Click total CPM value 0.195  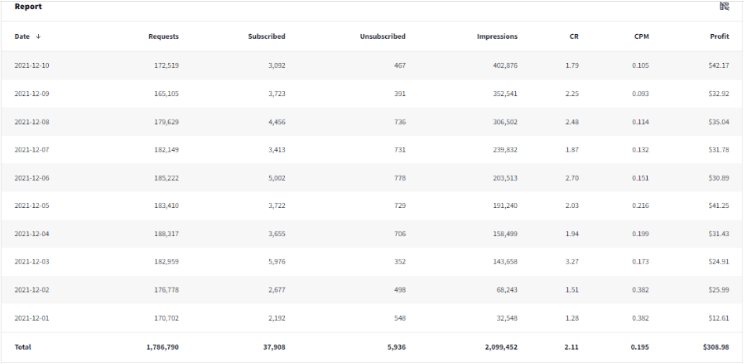click(640, 347)
